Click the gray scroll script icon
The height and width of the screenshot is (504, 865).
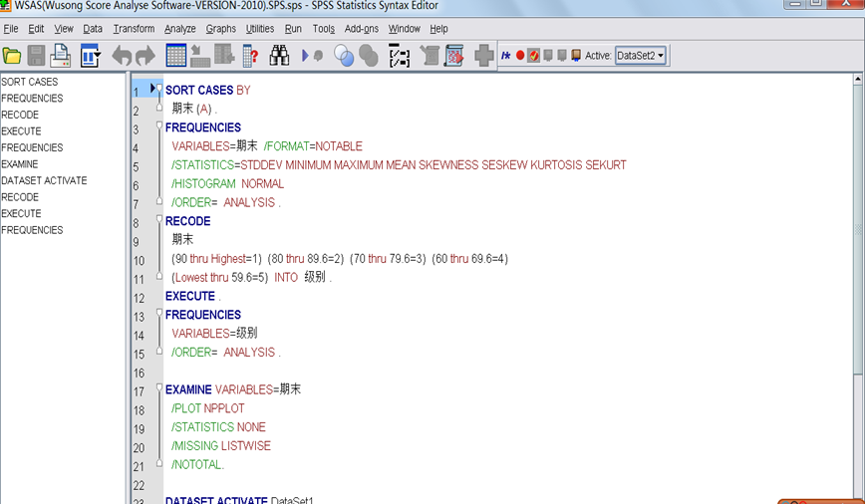coord(430,56)
